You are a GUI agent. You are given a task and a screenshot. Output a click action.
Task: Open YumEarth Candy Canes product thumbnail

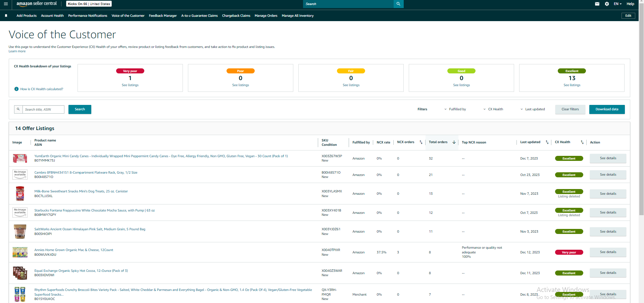tap(20, 158)
